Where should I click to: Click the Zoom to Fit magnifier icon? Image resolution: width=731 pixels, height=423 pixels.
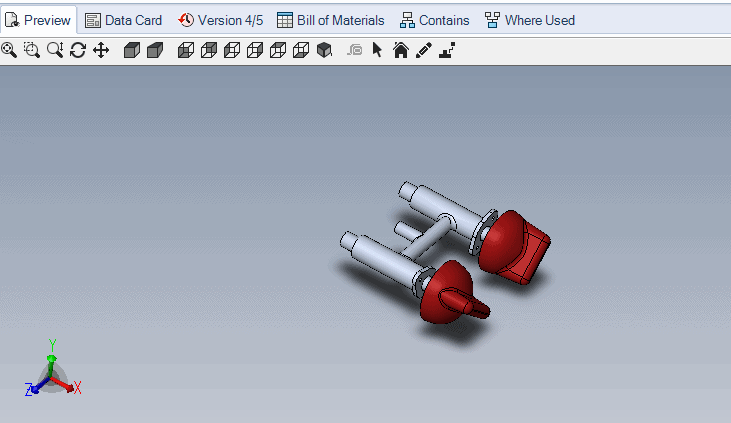point(9,50)
